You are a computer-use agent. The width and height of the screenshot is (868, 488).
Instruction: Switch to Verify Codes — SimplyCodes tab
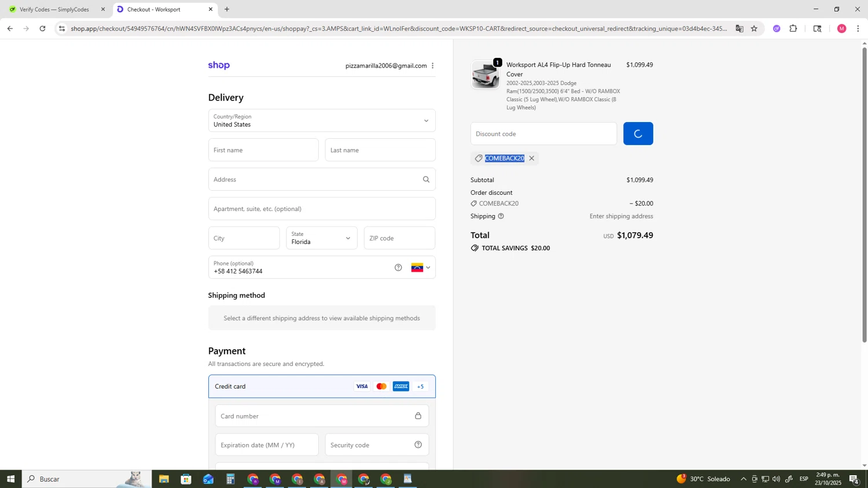pos(54,9)
